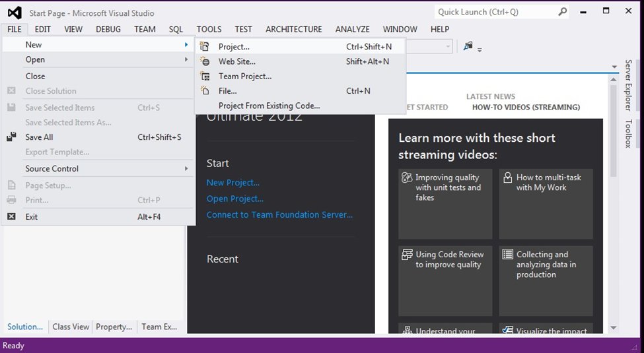This screenshot has height=353, width=644.
Task: Click the start page vertical scrollbar thumb
Action: pos(614,131)
